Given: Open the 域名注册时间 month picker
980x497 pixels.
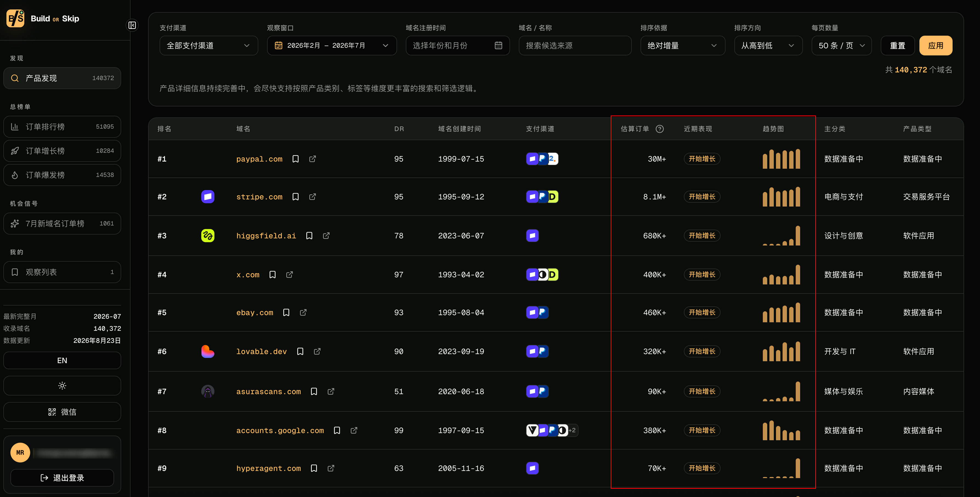Looking at the screenshot, I should 458,46.
